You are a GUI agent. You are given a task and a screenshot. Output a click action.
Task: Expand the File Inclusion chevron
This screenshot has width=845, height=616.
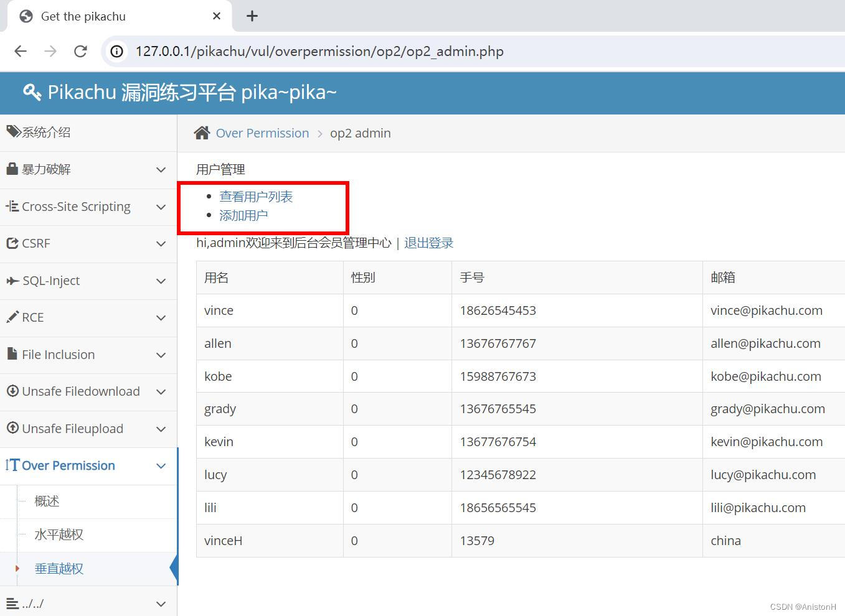pyautogui.click(x=161, y=355)
